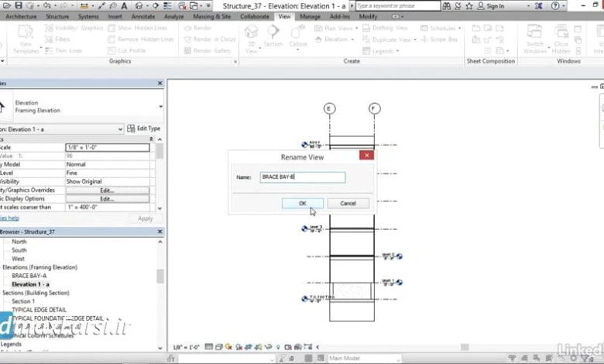The height and width of the screenshot is (364, 604).
Task: Click the Visual Style icon in view control bar
Action: coord(218,347)
